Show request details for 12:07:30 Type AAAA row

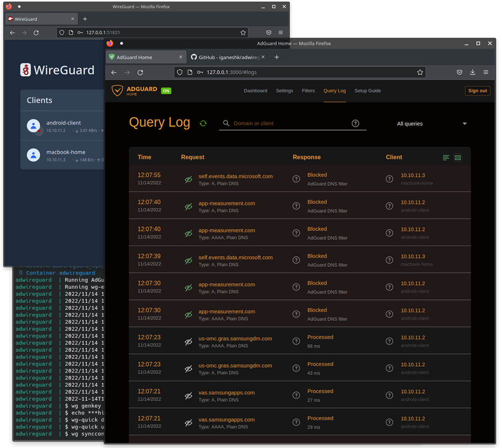click(296, 314)
